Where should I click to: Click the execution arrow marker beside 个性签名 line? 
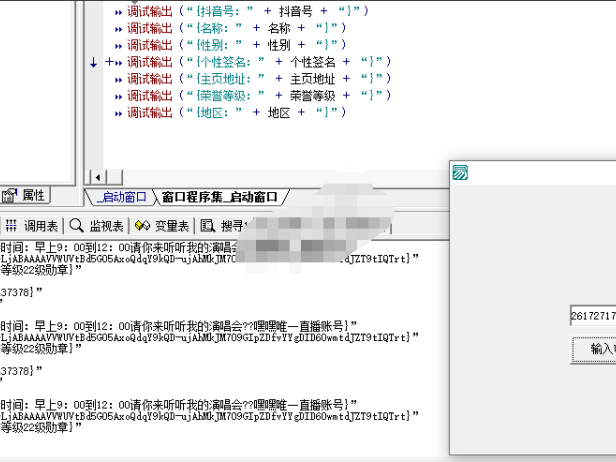93,62
